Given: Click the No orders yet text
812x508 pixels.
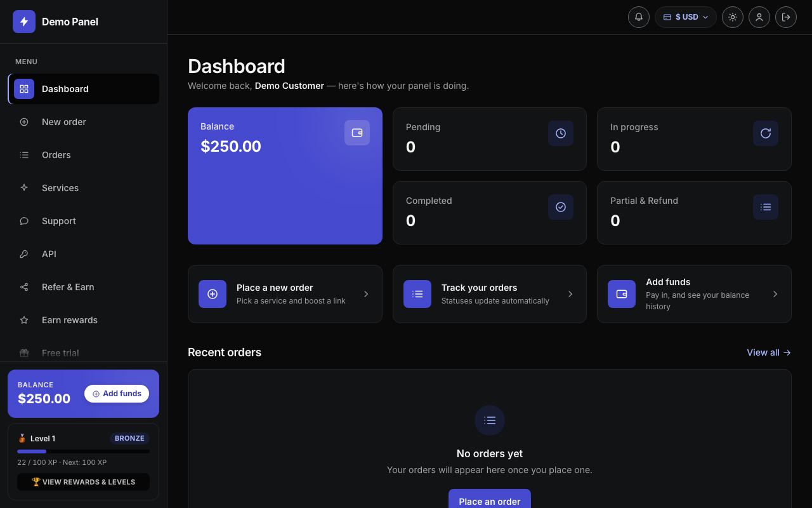Looking at the screenshot, I should pyautogui.click(x=490, y=453).
